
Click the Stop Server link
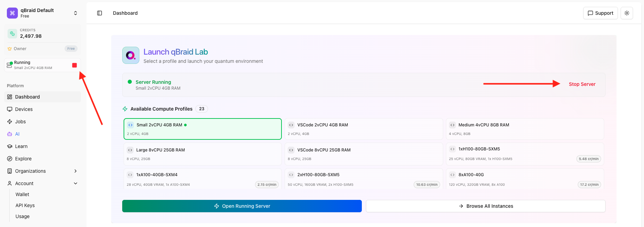coord(582,84)
